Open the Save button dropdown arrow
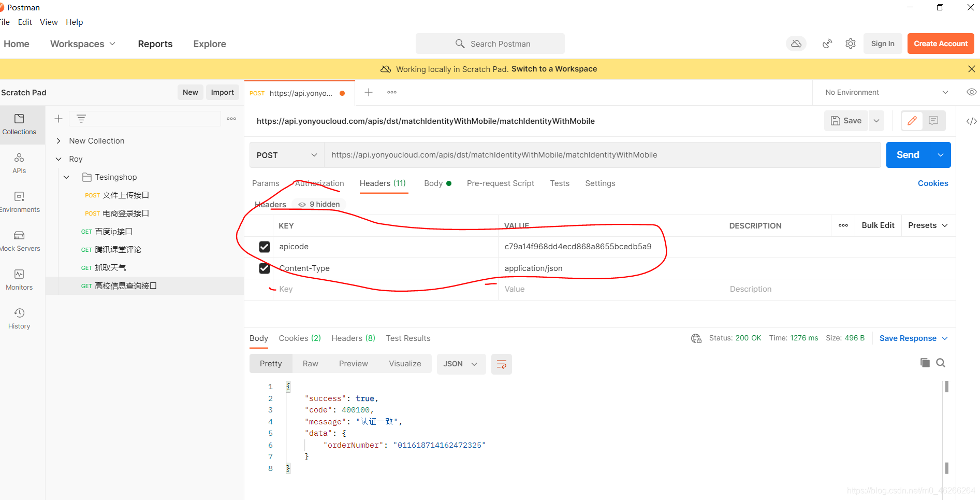980x500 pixels. coord(876,121)
